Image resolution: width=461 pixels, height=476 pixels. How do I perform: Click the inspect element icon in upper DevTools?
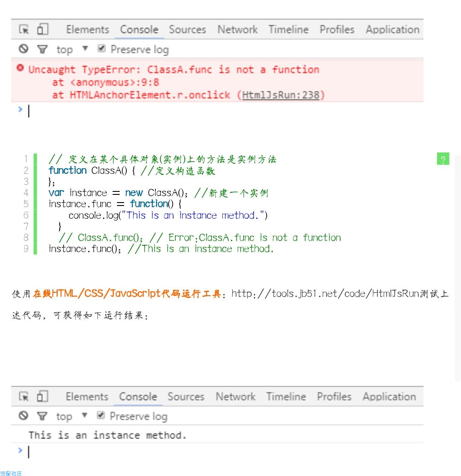coord(24,29)
